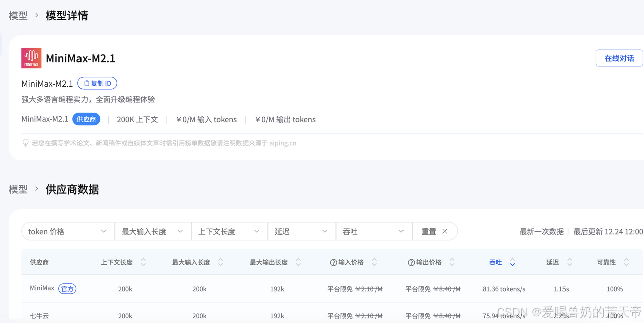Click the MiniMax logo icon
This screenshot has width=644, height=323.
(x=31, y=57)
